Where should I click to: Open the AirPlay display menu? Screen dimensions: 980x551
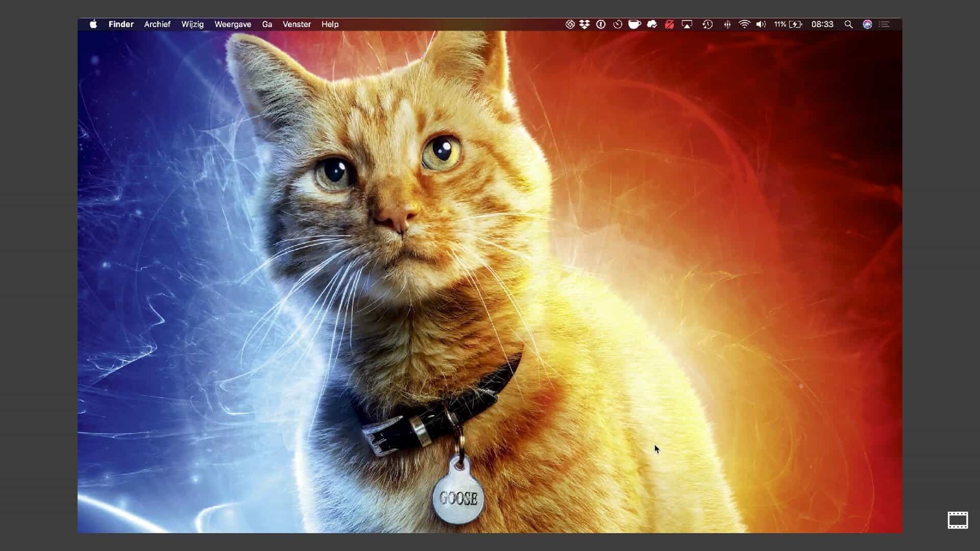pyautogui.click(x=687, y=24)
